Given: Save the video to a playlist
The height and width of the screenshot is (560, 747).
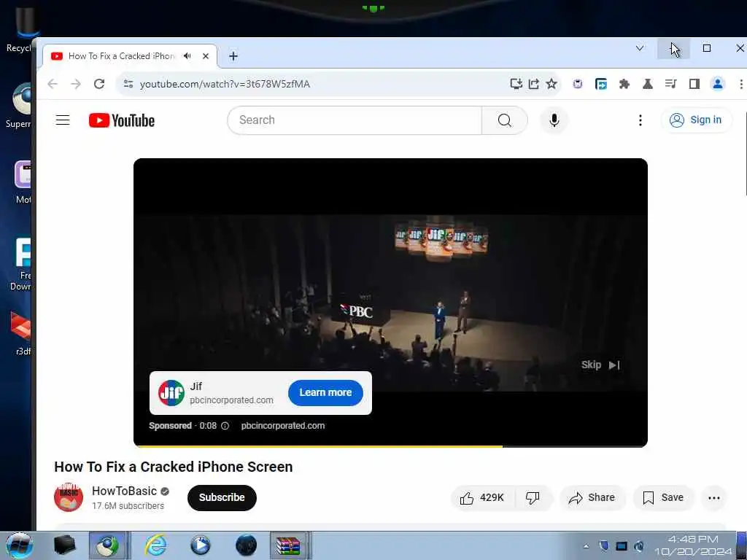Looking at the screenshot, I should (x=663, y=497).
